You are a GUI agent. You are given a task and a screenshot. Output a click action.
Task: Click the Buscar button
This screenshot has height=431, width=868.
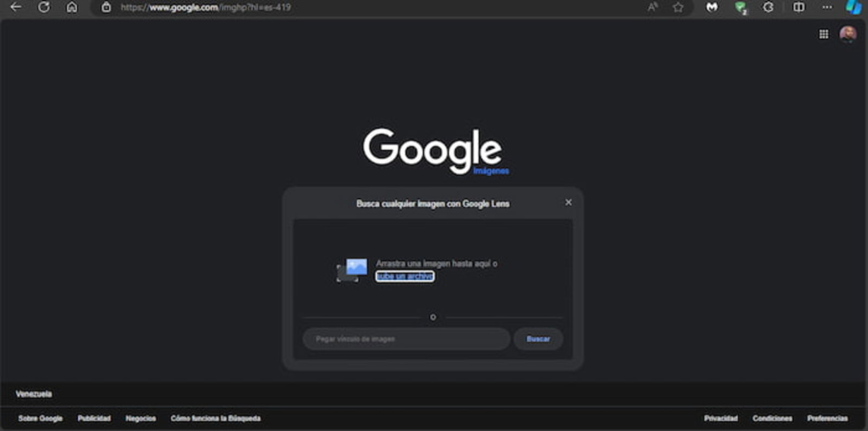[x=538, y=339]
